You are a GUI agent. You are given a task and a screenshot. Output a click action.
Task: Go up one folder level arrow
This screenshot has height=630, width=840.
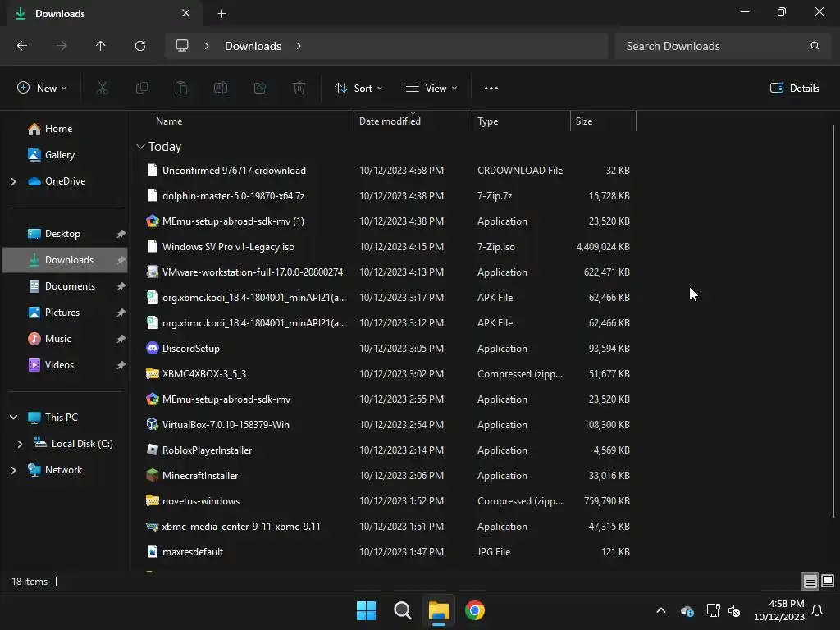[101, 46]
